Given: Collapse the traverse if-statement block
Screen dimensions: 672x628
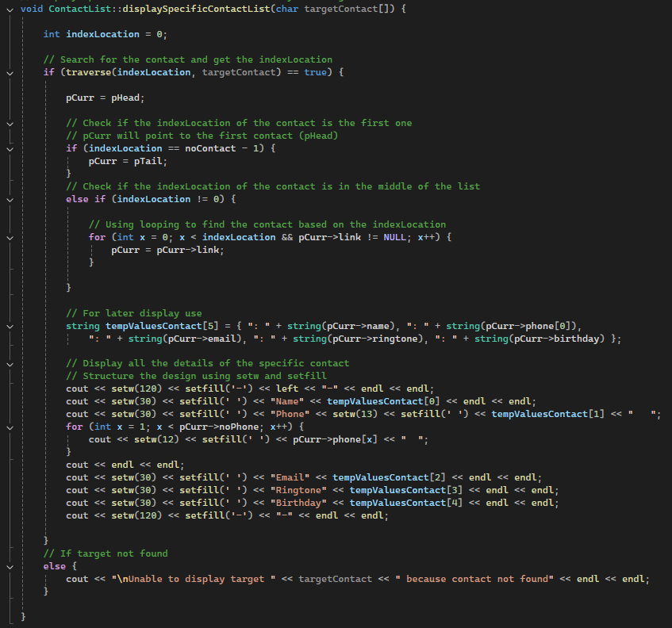Looking at the screenshot, I should [8, 72].
